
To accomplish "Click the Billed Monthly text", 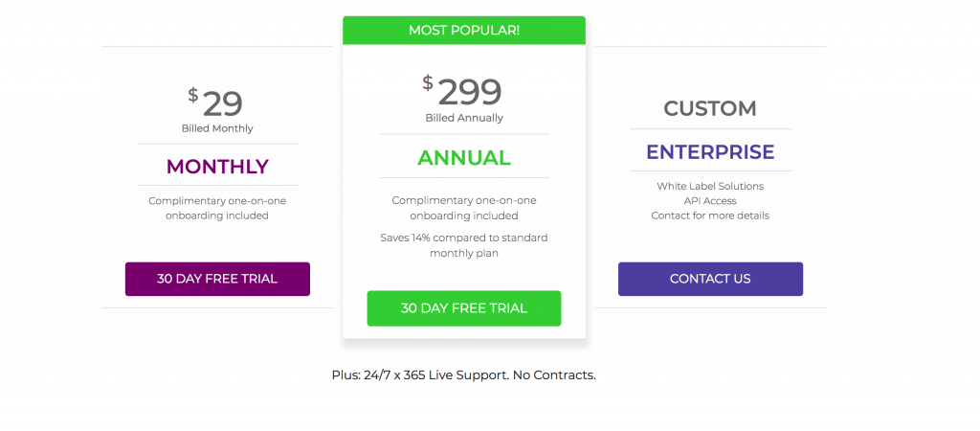I will tap(217, 129).
